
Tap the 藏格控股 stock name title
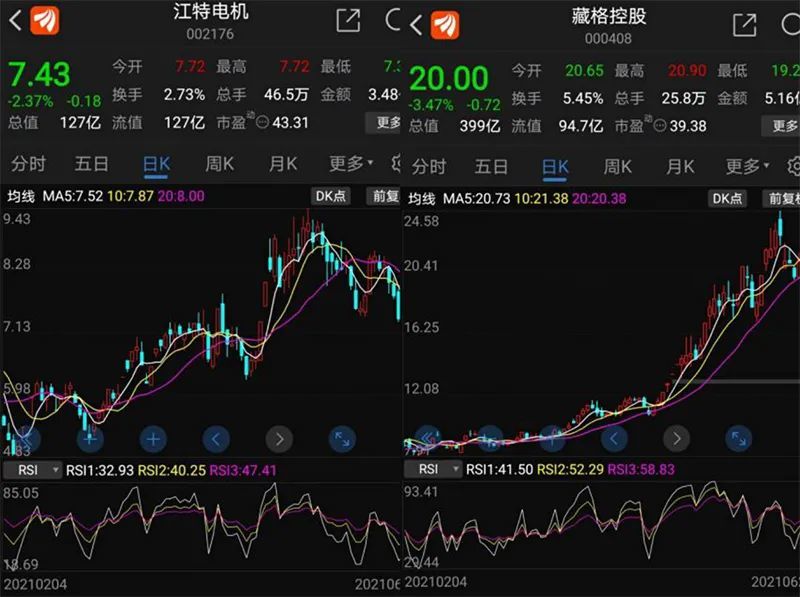[x=609, y=16]
